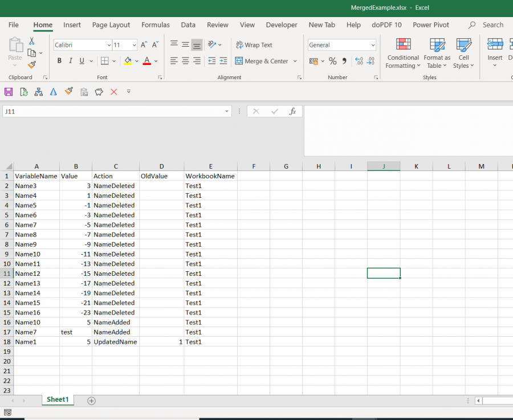
Task: Click the Select All corner triangle
Action: pos(8,166)
